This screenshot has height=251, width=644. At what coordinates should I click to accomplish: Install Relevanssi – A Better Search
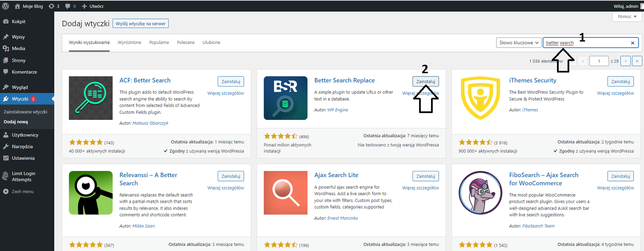231,176
